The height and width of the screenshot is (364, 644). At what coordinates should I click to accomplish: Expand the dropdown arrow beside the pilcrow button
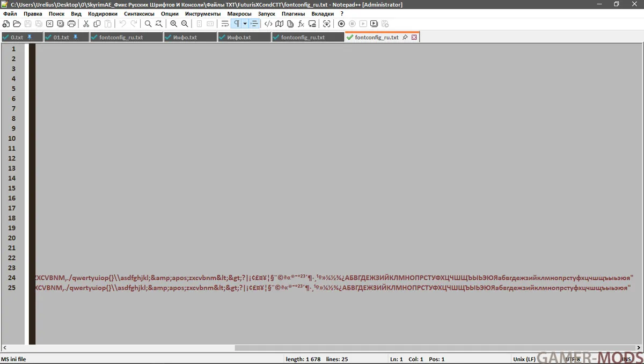(x=245, y=24)
